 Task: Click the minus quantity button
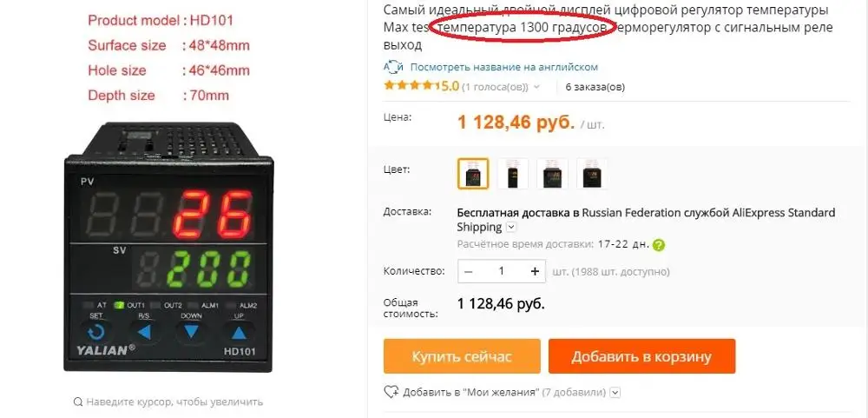469,271
